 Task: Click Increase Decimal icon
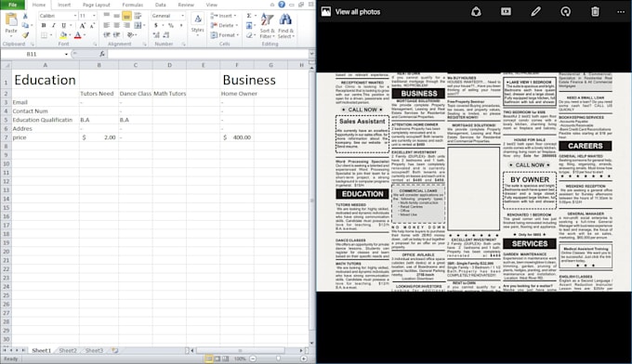[156, 35]
